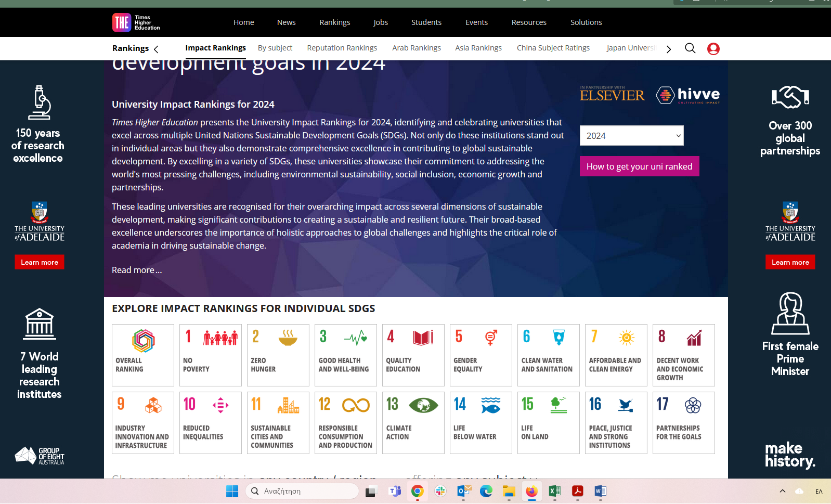Open the 2024 year dropdown
Image resolution: width=831 pixels, height=504 pixels.
pyautogui.click(x=631, y=136)
